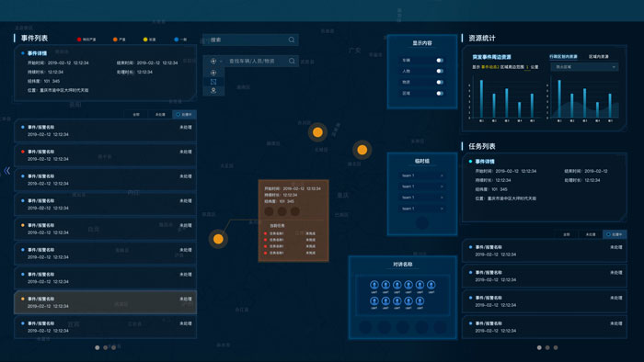This screenshot has height=362, width=644.
Task: Select the 全部 tab in 任务列表 panel
Action: tap(567, 234)
